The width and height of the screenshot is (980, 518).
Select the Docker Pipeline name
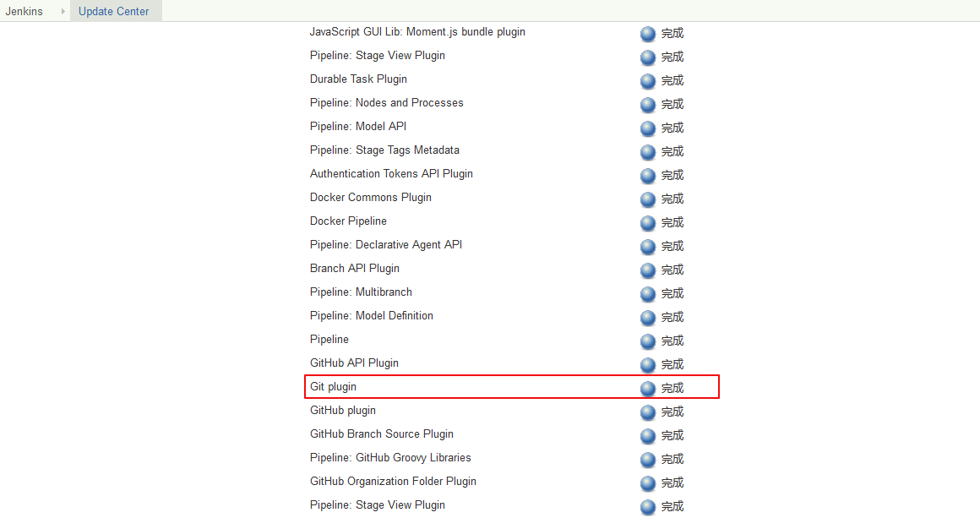click(348, 221)
